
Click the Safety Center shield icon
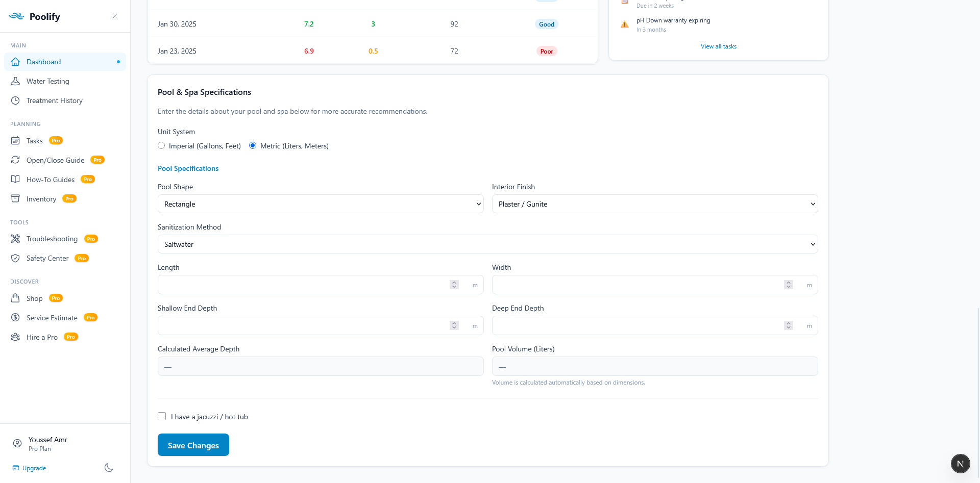coord(15,258)
